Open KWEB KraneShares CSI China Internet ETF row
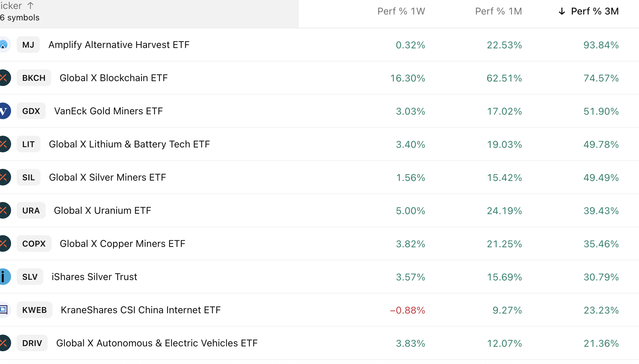The height and width of the screenshot is (364, 639). tap(140, 310)
